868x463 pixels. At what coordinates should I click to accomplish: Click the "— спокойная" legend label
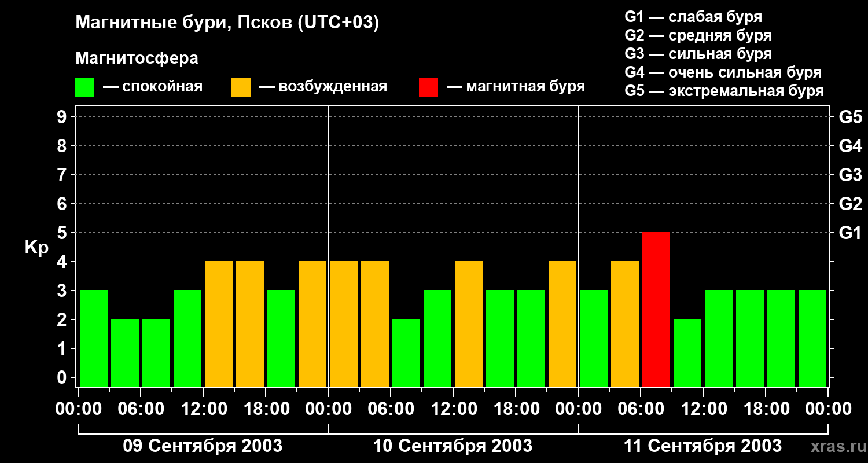tap(153, 87)
